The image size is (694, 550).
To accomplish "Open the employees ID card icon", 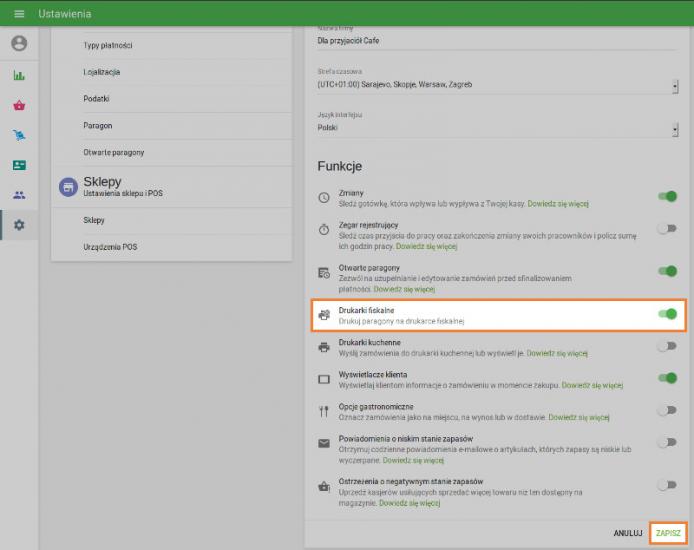I will click(x=19, y=165).
